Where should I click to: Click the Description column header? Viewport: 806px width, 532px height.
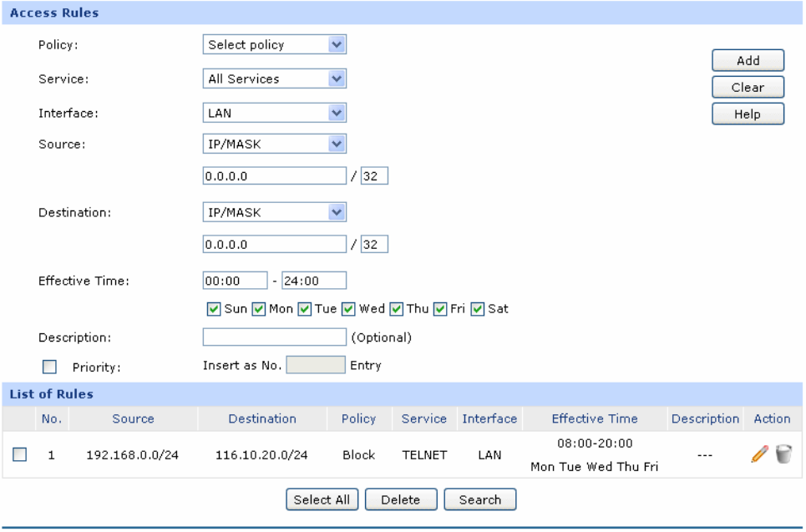coord(705,419)
